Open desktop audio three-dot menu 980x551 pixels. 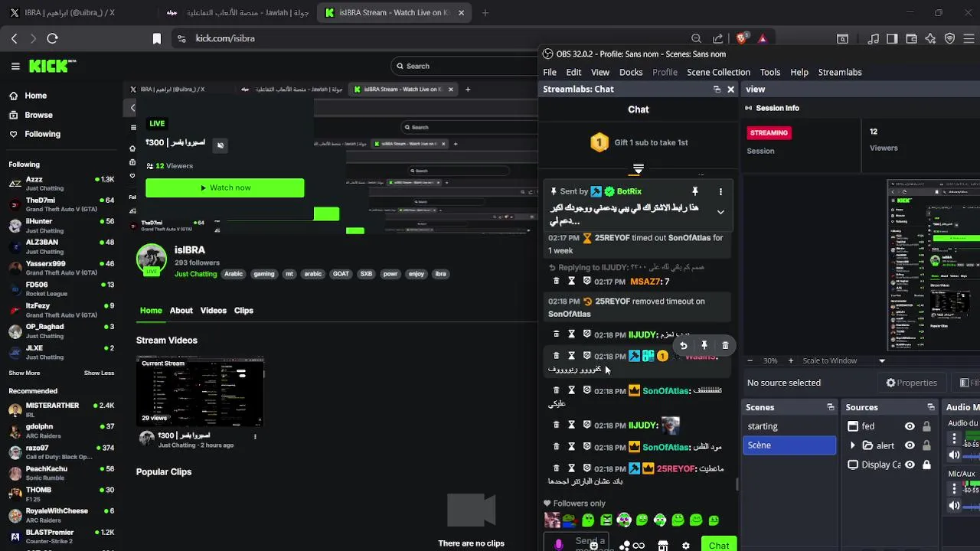coord(954,439)
